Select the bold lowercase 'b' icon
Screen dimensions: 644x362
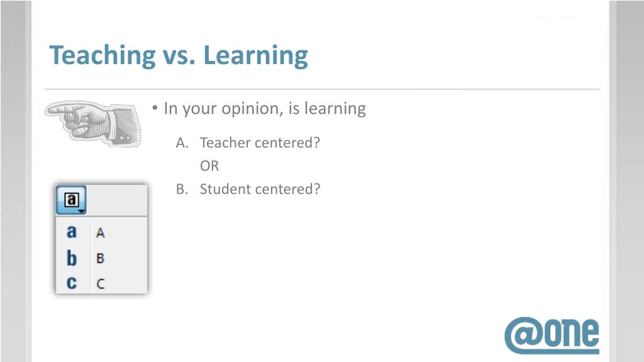click(72, 258)
